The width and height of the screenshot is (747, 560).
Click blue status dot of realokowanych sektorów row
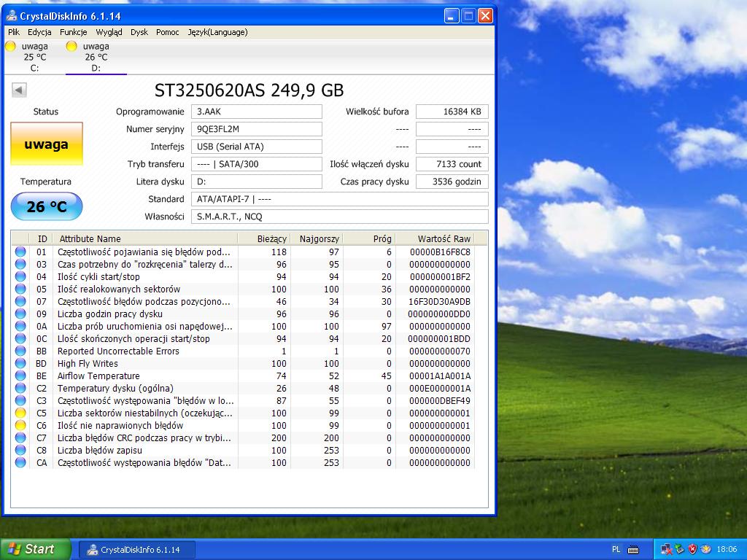coord(20,289)
